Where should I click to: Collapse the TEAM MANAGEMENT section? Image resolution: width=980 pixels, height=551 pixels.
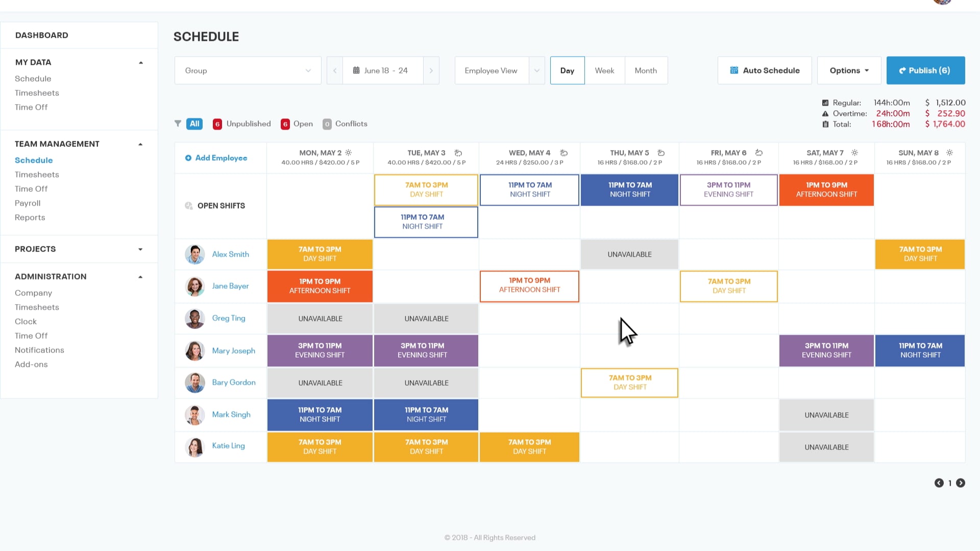[x=140, y=144]
